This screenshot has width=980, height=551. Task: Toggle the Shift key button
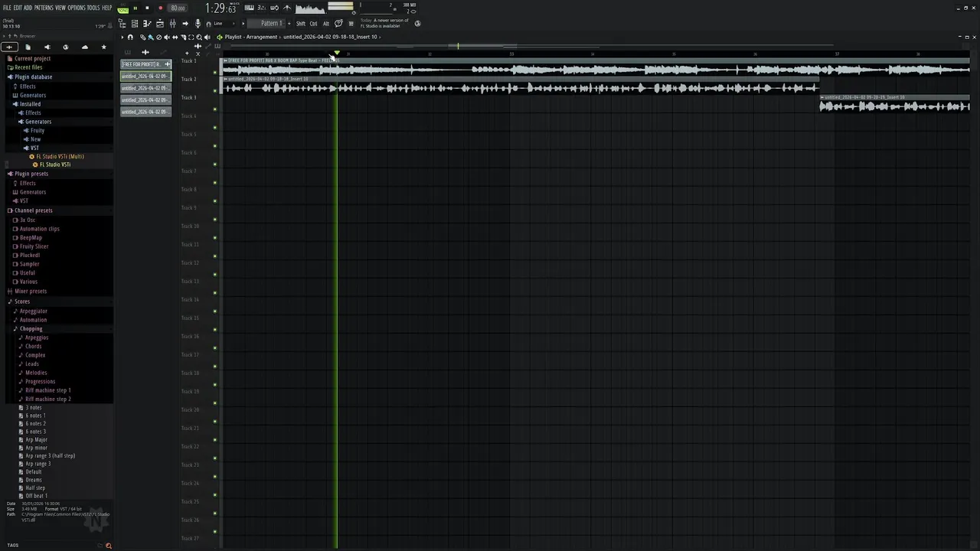[301, 24]
